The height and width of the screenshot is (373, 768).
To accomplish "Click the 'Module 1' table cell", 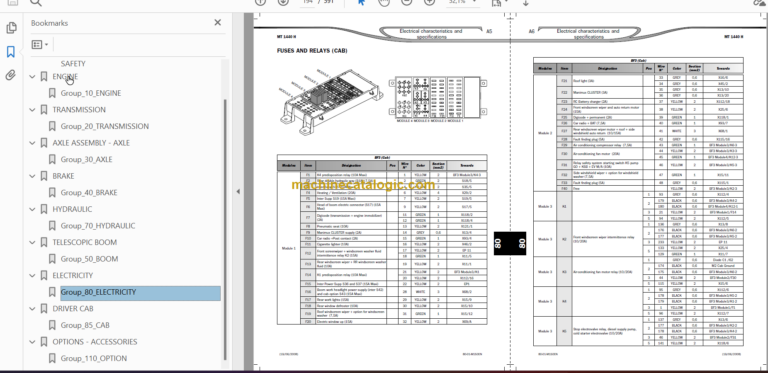I will (289, 248).
